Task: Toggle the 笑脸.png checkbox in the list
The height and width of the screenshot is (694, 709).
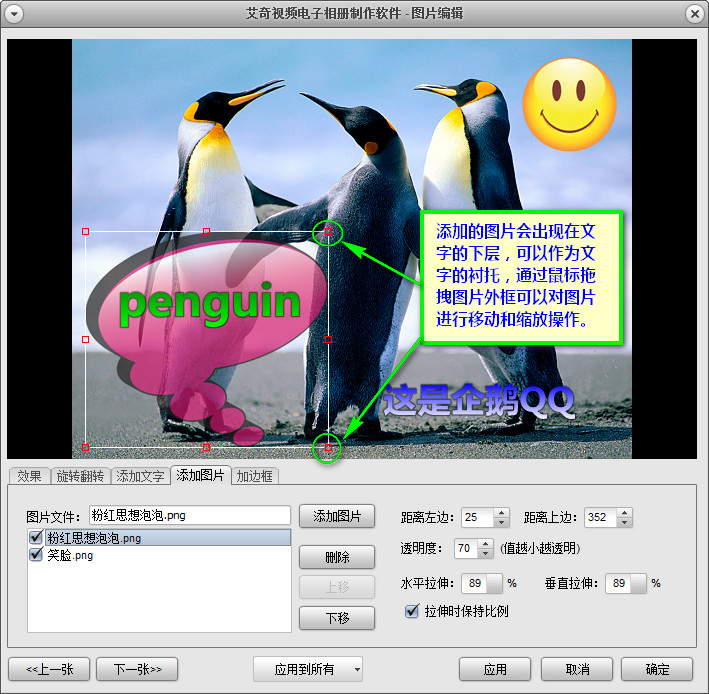Action: 37,555
